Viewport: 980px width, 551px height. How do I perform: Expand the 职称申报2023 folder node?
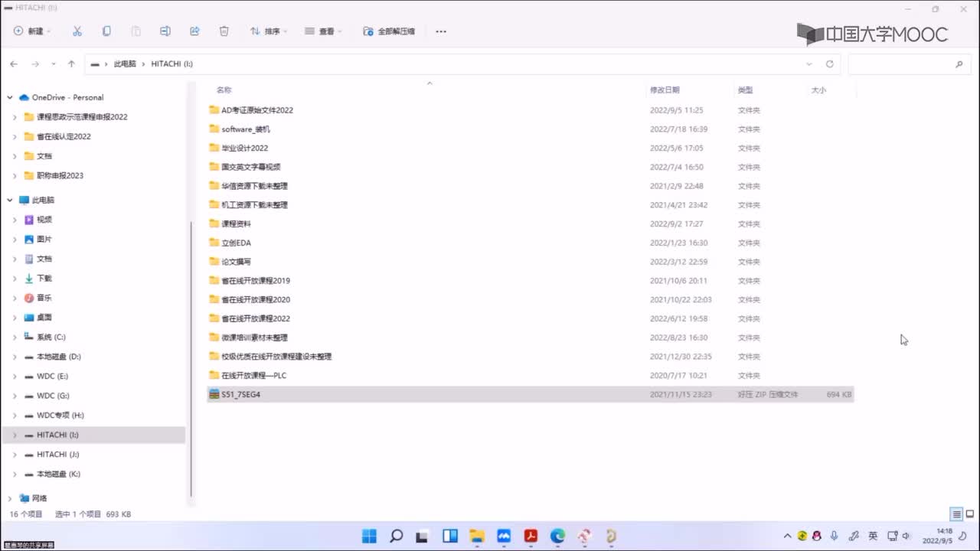click(x=15, y=175)
